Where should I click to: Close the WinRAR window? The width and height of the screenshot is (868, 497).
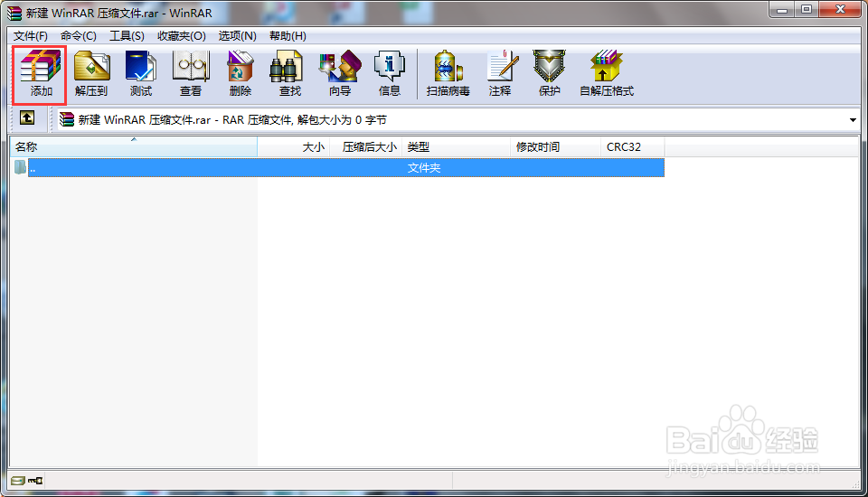click(840, 10)
